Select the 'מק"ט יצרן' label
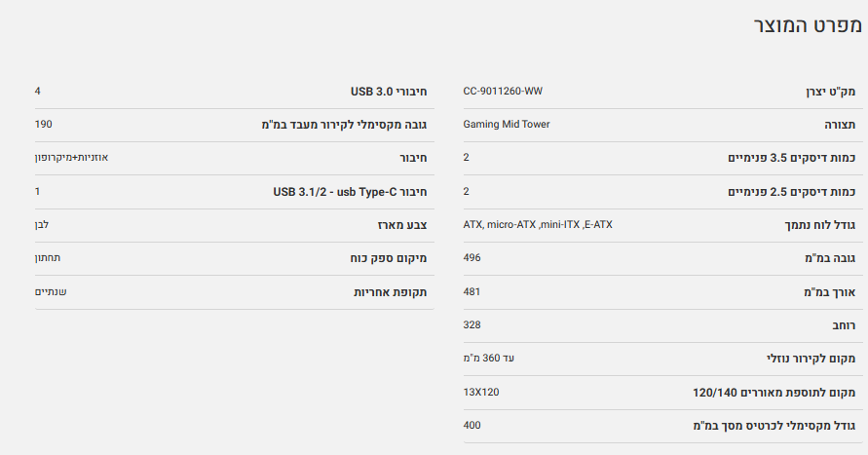868x455 pixels. [836, 92]
